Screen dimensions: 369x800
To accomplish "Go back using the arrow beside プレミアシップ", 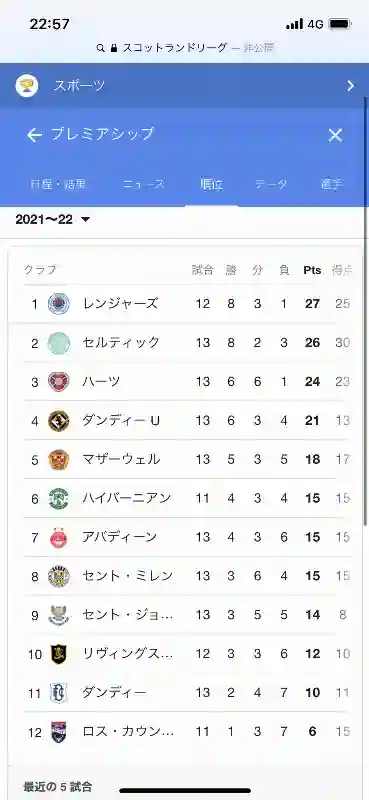I will point(34,135).
